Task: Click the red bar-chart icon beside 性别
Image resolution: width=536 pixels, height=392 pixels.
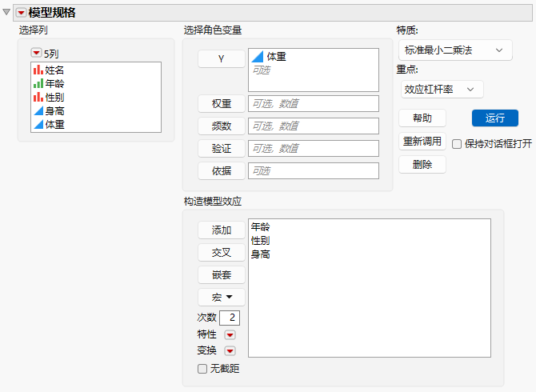Action: pos(38,97)
